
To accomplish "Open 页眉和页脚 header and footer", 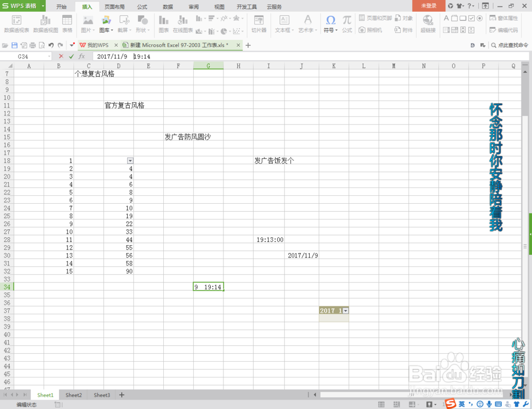I will [x=375, y=18].
